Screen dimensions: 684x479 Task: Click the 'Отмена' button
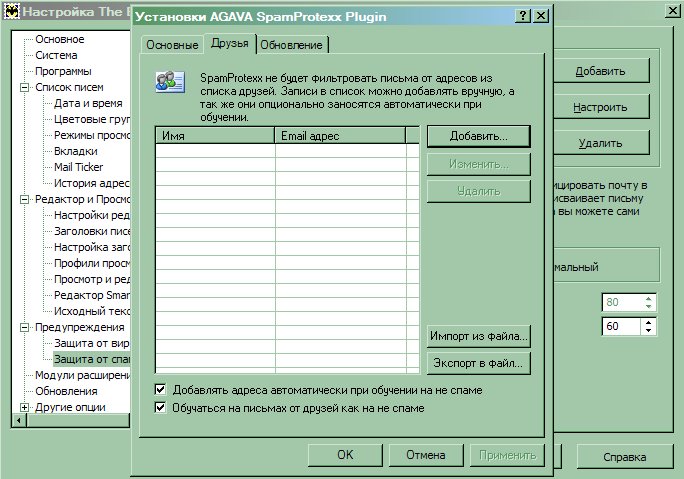pos(426,455)
